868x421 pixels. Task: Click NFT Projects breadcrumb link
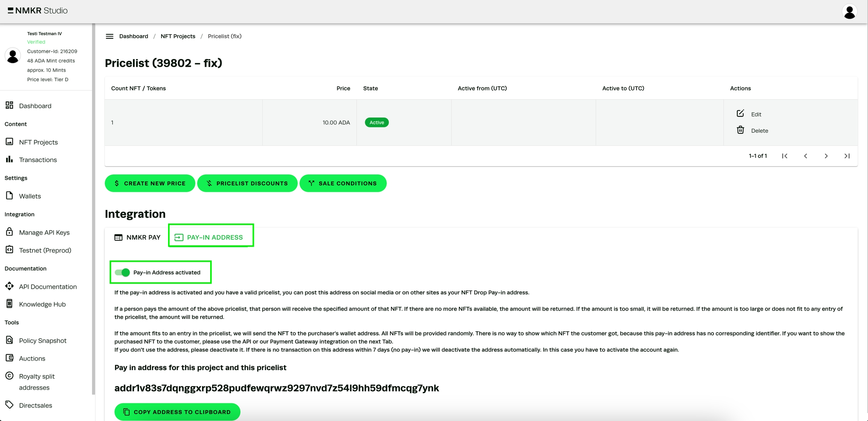178,36
